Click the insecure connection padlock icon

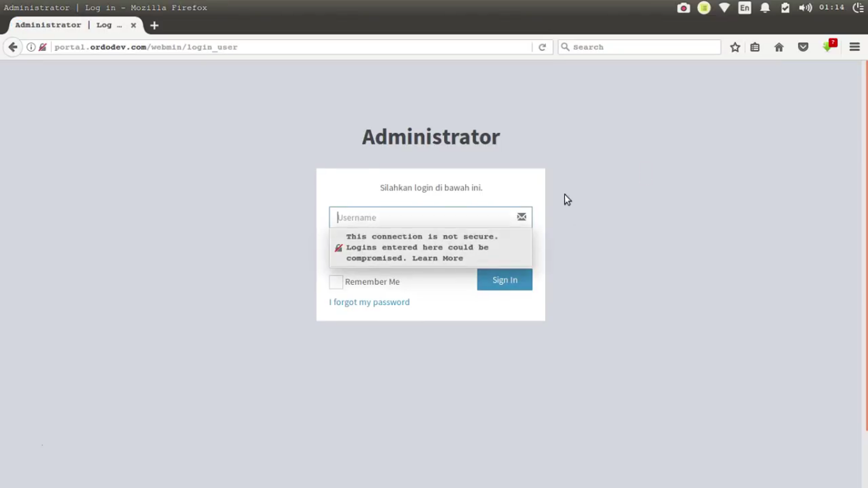[x=43, y=47]
